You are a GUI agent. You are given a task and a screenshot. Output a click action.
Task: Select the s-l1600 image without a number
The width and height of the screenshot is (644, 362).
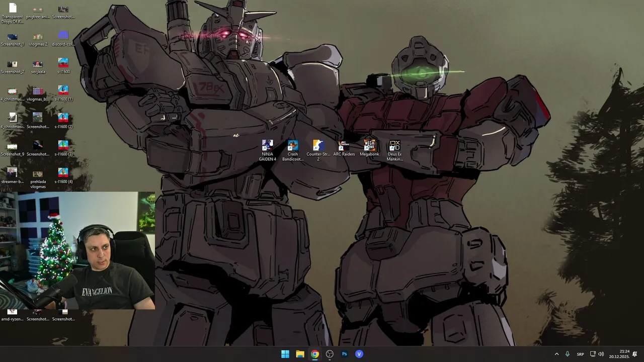pos(63,66)
